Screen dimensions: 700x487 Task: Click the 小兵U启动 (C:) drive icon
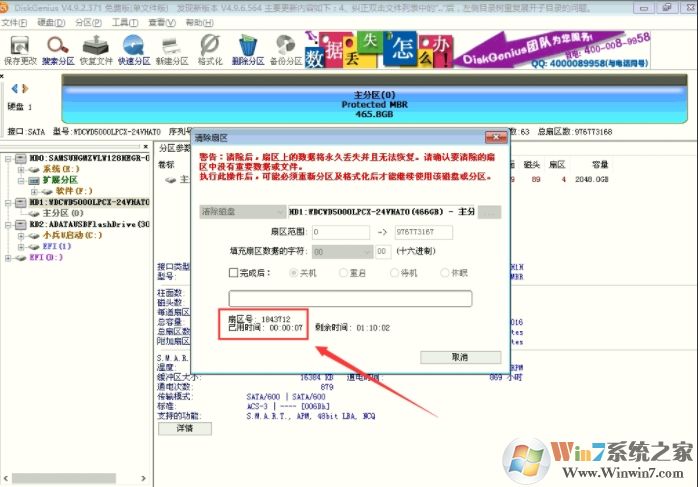click(x=34, y=236)
